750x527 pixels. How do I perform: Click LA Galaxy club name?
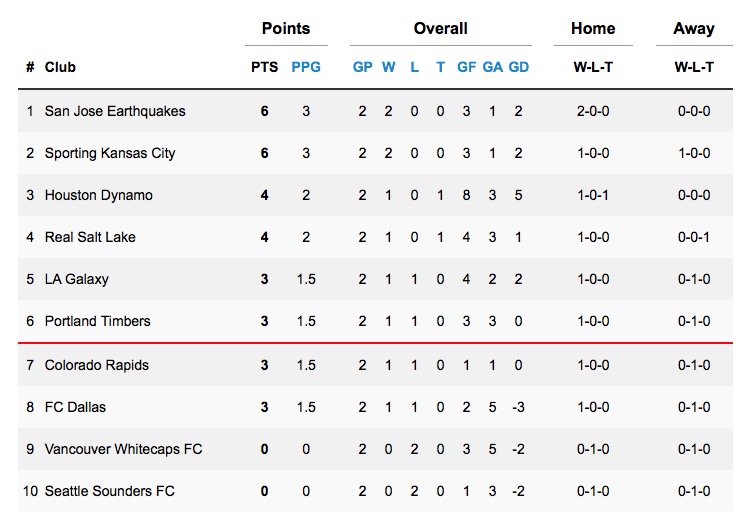click(x=77, y=279)
